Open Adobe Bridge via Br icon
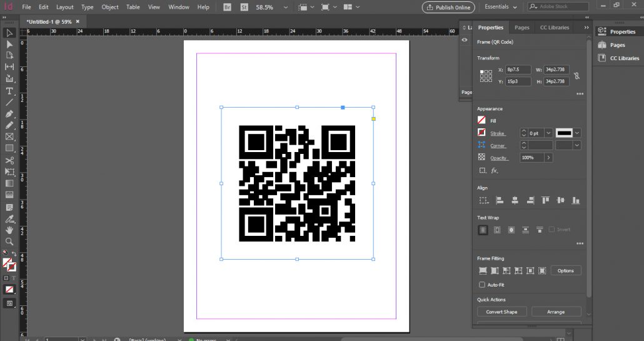 [x=227, y=7]
